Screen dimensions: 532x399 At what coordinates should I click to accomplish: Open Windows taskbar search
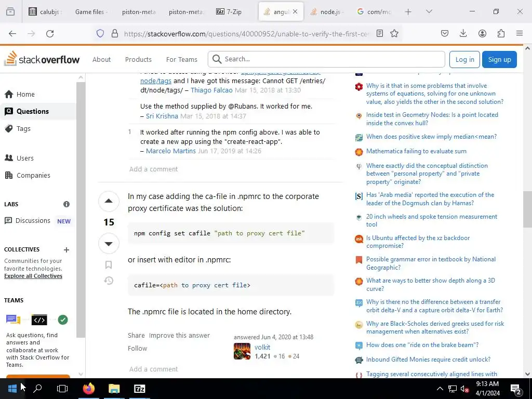(x=37, y=389)
